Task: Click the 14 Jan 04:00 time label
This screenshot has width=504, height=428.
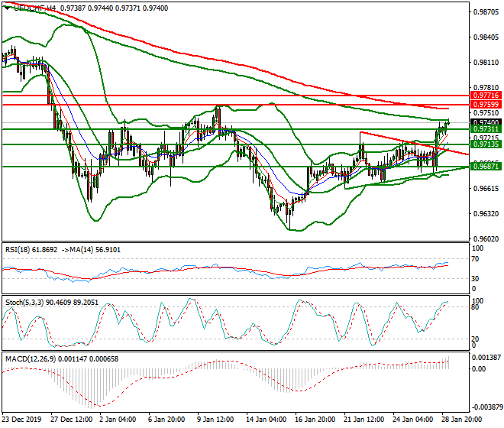Action: (267, 420)
